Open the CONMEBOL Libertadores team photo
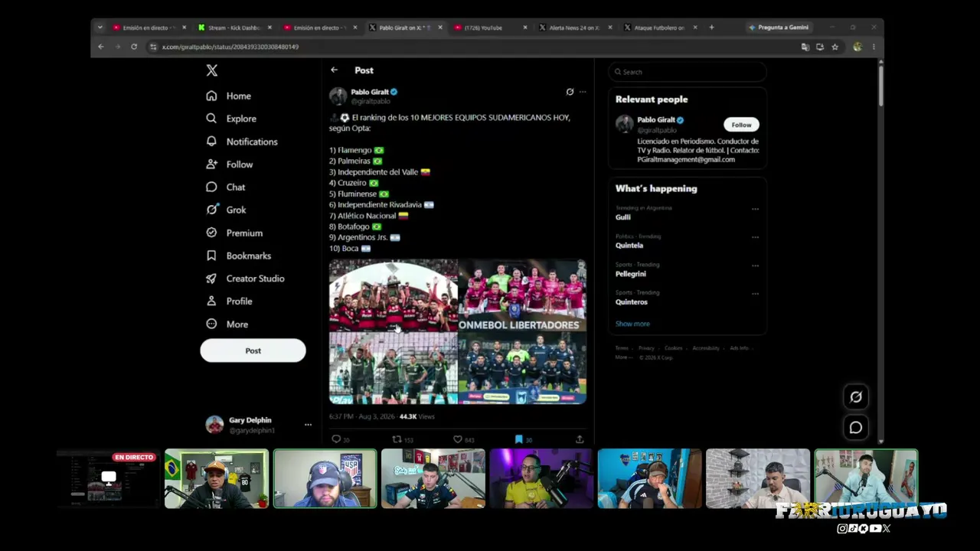980x551 pixels. point(522,295)
